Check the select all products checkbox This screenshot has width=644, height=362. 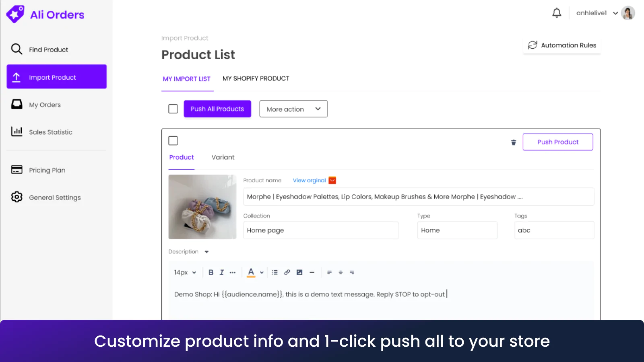[x=173, y=109]
